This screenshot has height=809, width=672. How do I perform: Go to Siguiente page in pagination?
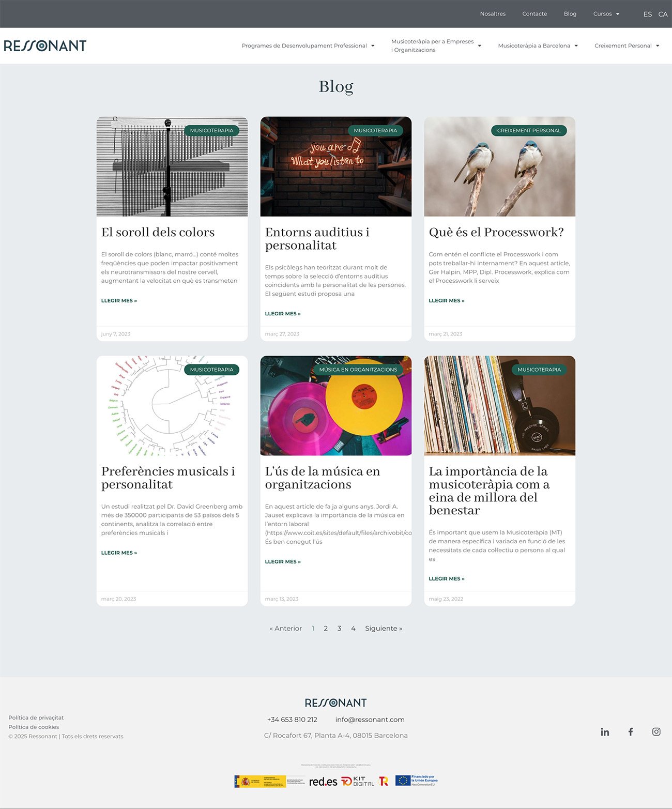(383, 629)
